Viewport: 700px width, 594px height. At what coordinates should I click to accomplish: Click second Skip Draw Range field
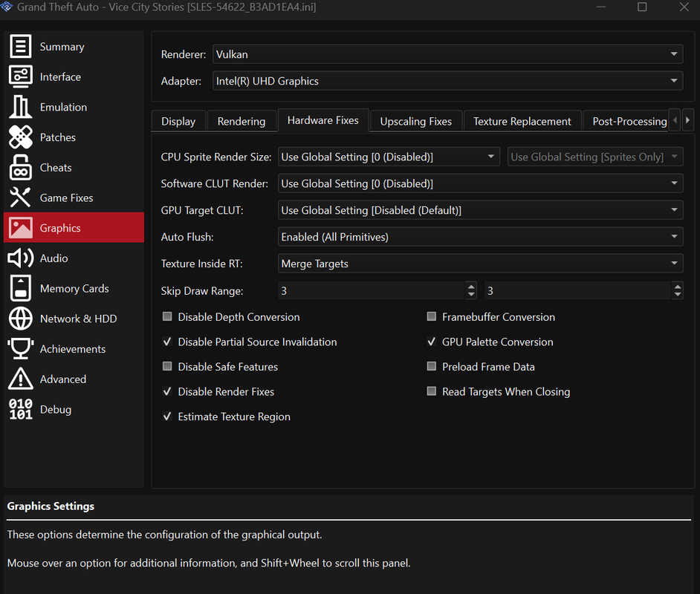click(578, 290)
